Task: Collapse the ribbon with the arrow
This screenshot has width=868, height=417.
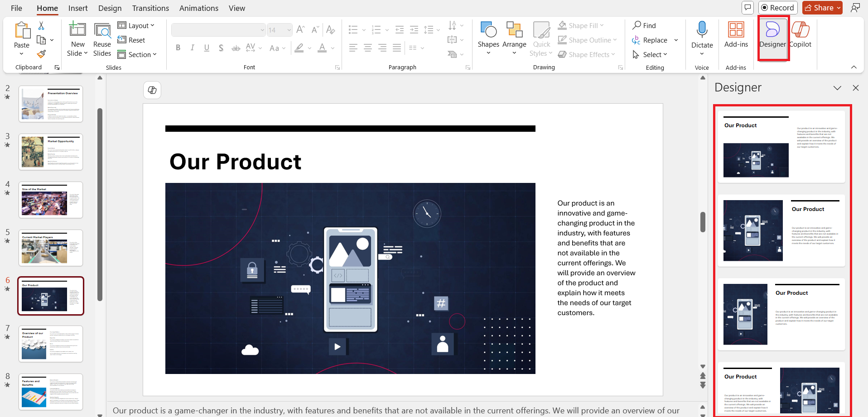Action: [854, 67]
